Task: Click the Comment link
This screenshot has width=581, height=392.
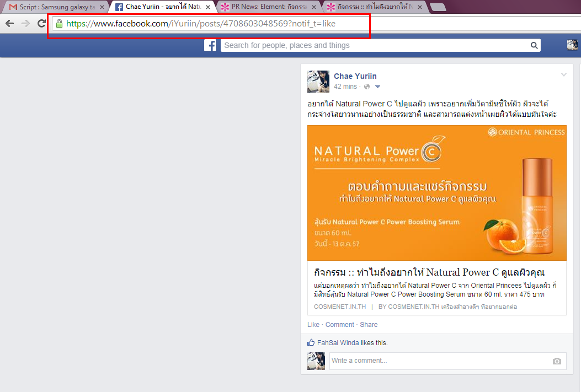Action: [339, 325]
